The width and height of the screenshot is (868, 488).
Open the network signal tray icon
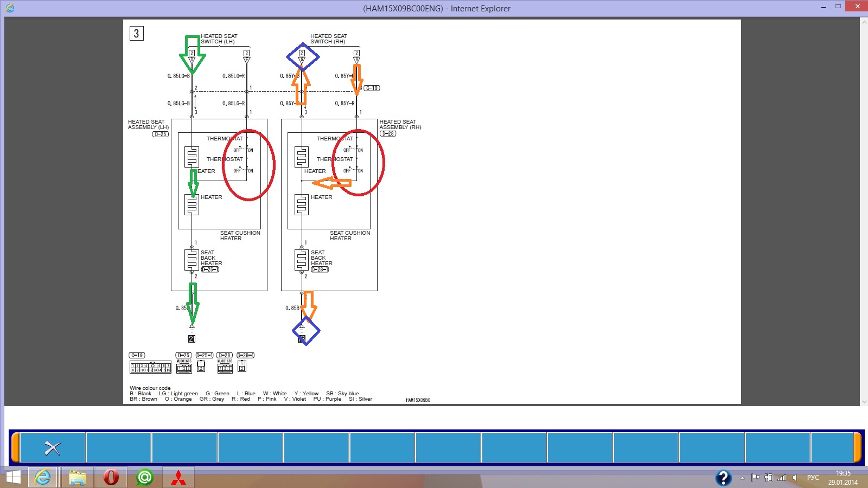[x=782, y=478]
